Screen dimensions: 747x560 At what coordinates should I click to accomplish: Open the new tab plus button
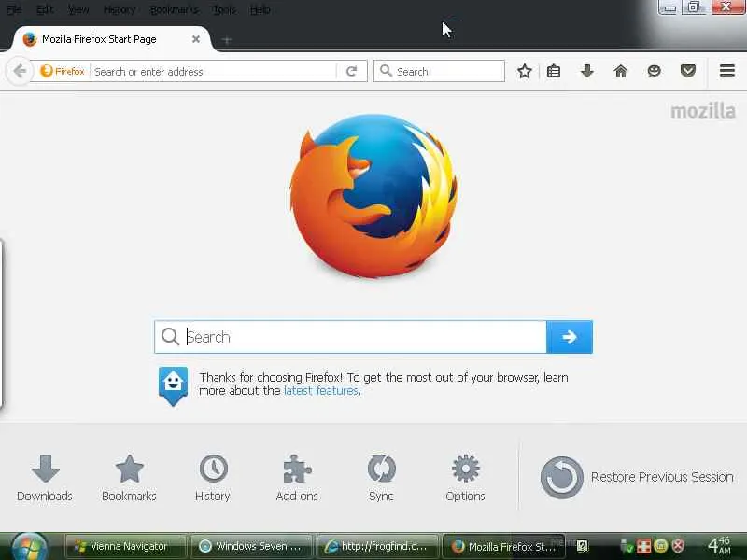click(227, 40)
